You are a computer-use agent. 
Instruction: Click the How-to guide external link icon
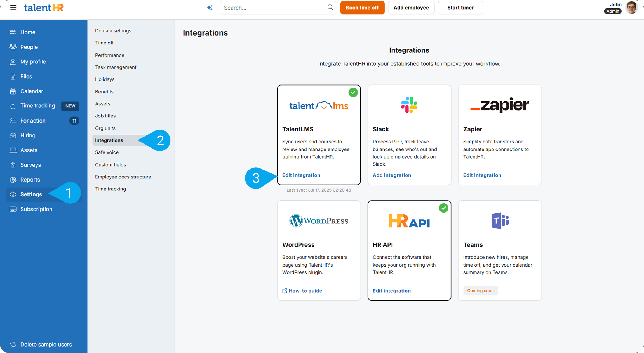click(285, 291)
